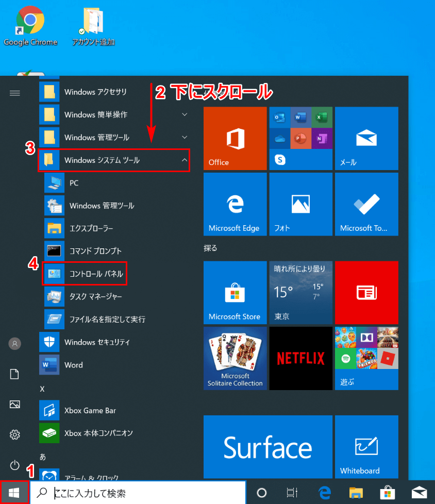This screenshot has height=504, width=435.
Task: Open the Tokyo weather tile
Action: [x=300, y=293]
